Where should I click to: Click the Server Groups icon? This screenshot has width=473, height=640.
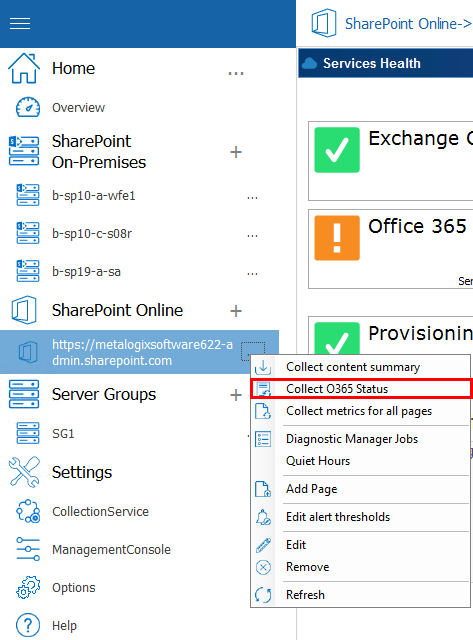tap(24, 394)
